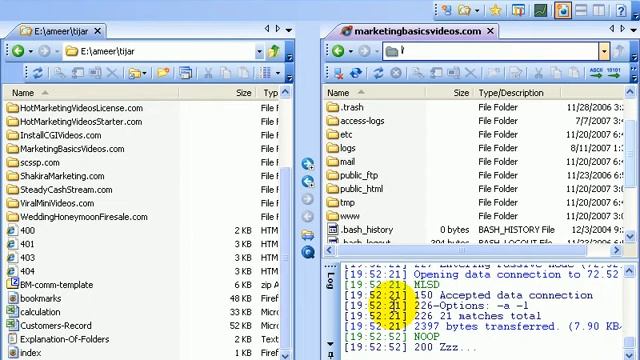The height and width of the screenshot is (360, 640).
Task: Close the E:\ameer\tijar tab
Action: pyautogui.click(x=98, y=31)
